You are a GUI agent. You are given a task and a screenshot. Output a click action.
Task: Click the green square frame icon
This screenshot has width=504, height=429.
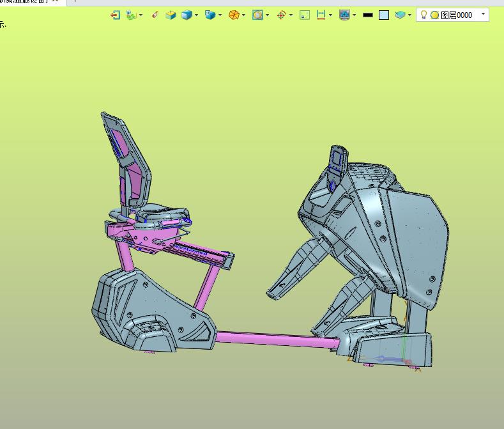[305, 15]
